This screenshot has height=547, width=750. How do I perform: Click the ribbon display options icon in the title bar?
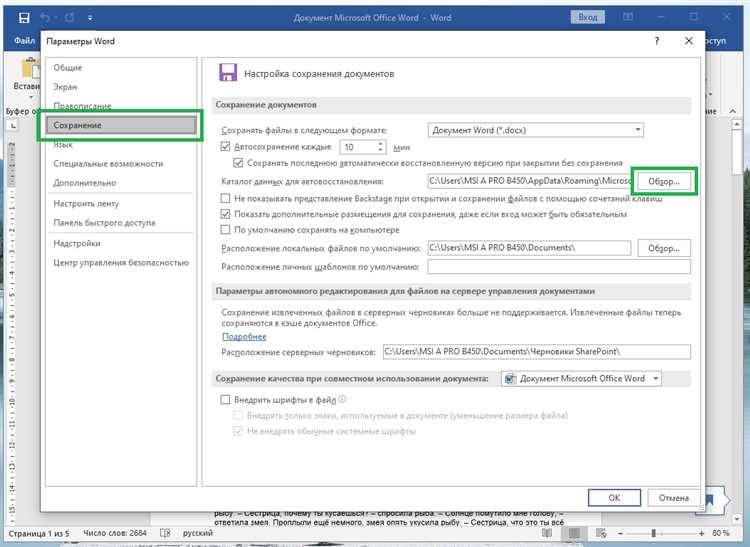pyautogui.click(x=628, y=17)
